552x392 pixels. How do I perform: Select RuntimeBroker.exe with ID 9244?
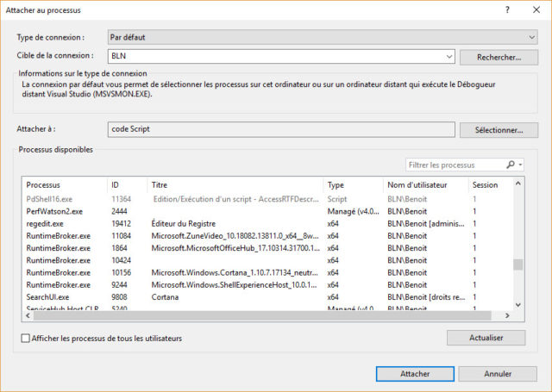pyautogui.click(x=267, y=285)
